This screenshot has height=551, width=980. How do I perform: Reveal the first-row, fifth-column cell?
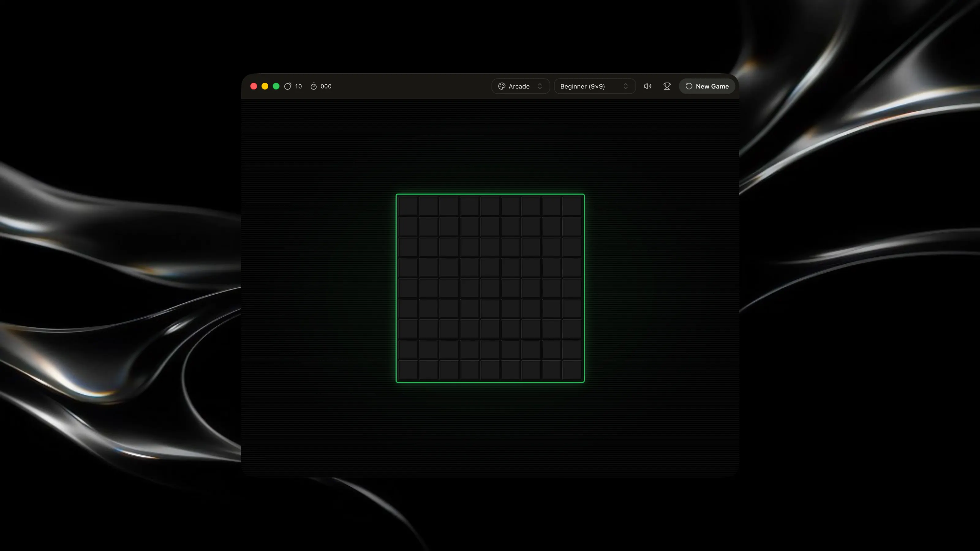pyautogui.click(x=490, y=206)
